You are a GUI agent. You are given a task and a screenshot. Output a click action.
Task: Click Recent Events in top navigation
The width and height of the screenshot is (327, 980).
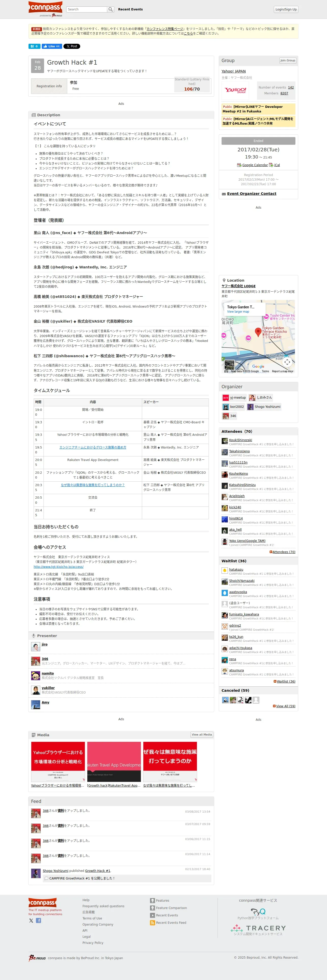click(x=130, y=9)
